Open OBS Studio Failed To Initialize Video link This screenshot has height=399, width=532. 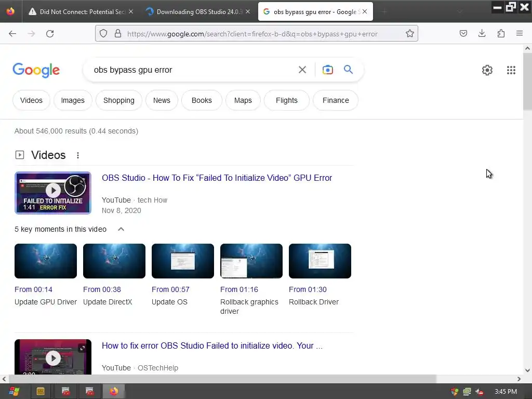pyautogui.click(x=217, y=178)
